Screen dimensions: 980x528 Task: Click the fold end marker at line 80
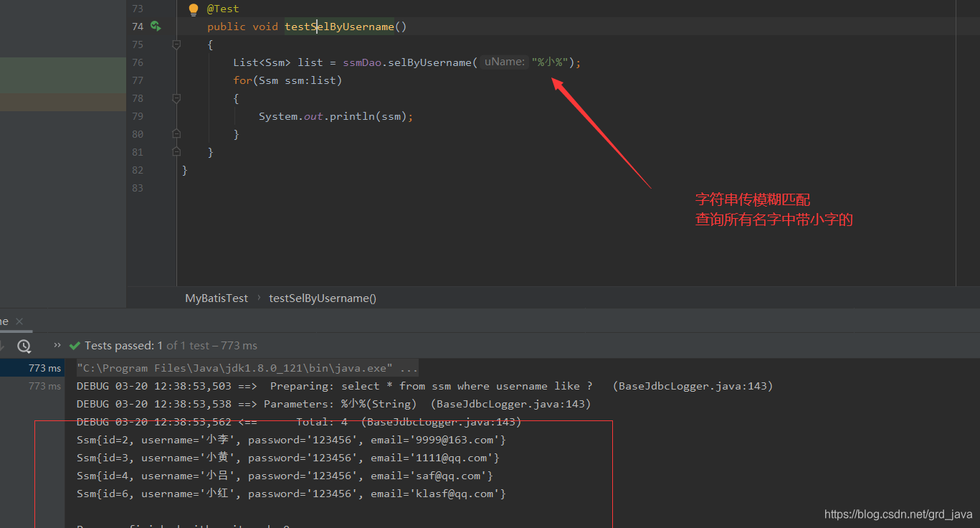[x=176, y=133]
